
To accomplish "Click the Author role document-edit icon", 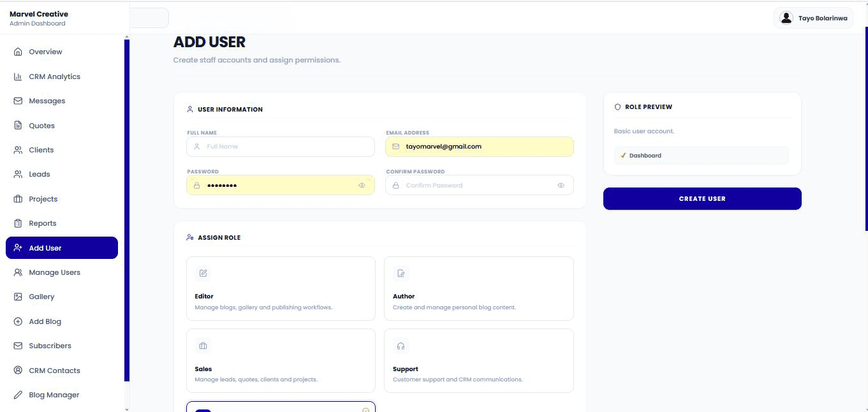I will click(401, 273).
